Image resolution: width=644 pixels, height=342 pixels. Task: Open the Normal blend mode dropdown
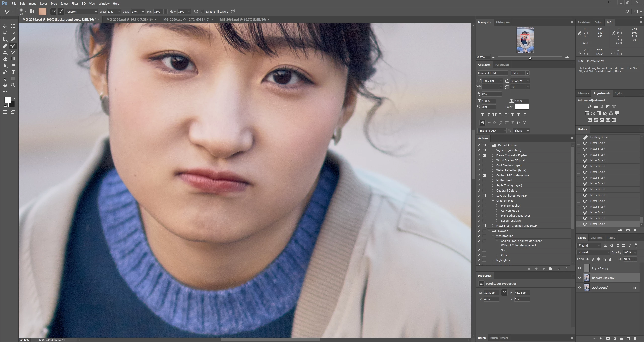coord(593,252)
